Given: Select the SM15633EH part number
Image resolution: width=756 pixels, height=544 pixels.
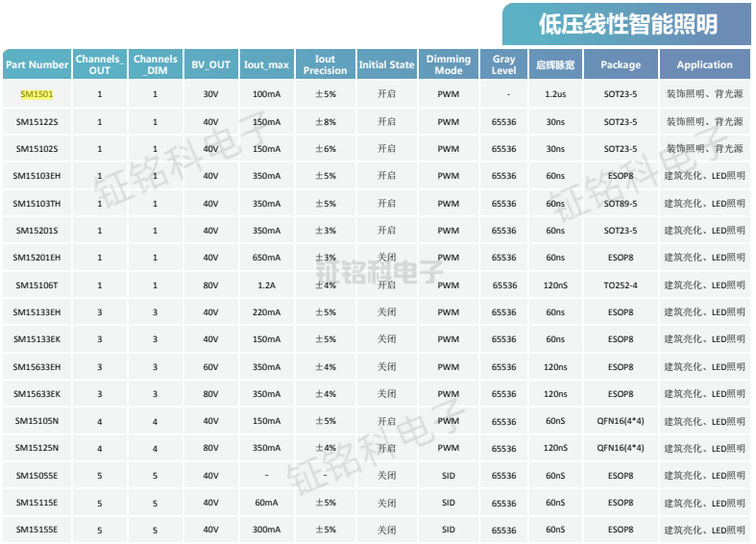Looking at the screenshot, I should pos(37,367).
